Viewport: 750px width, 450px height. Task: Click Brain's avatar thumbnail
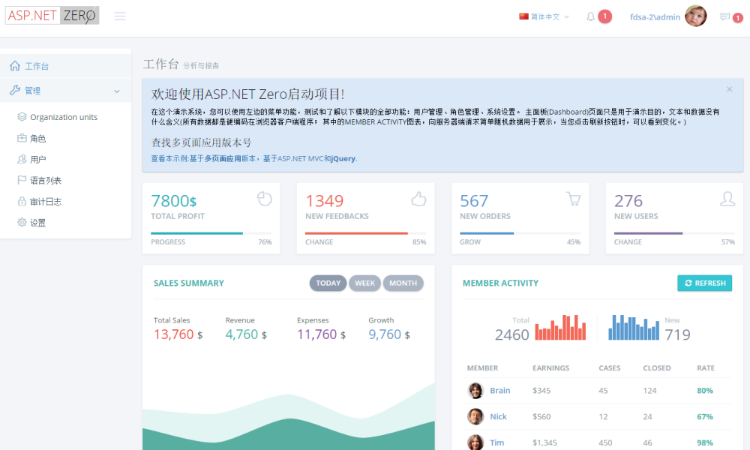(x=475, y=390)
